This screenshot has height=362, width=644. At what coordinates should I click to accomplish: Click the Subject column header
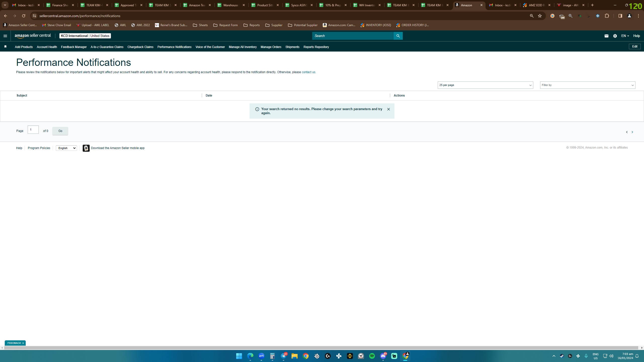pos(22,96)
